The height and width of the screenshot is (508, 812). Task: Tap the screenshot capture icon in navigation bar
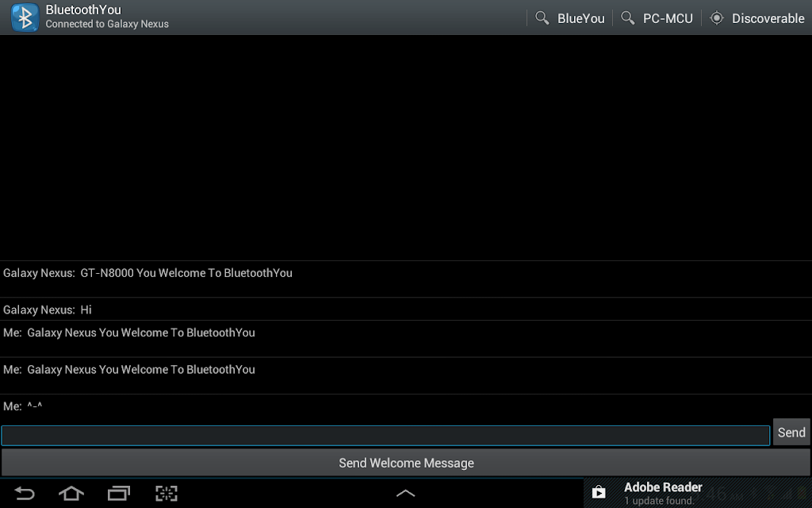167,493
